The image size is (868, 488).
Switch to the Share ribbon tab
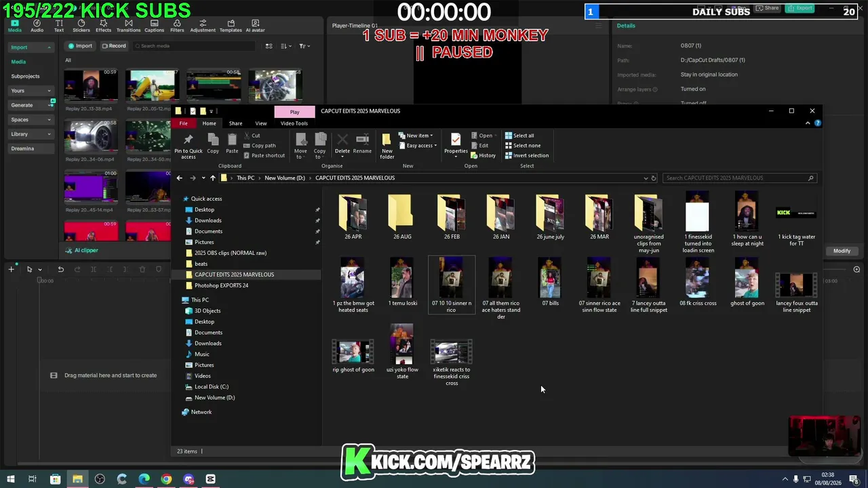click(x=235, y=123)
